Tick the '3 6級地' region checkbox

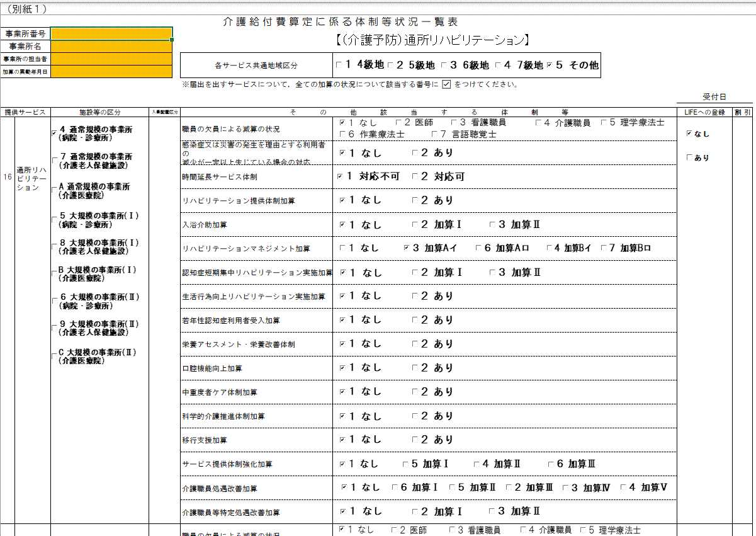(x=444, y=65)
